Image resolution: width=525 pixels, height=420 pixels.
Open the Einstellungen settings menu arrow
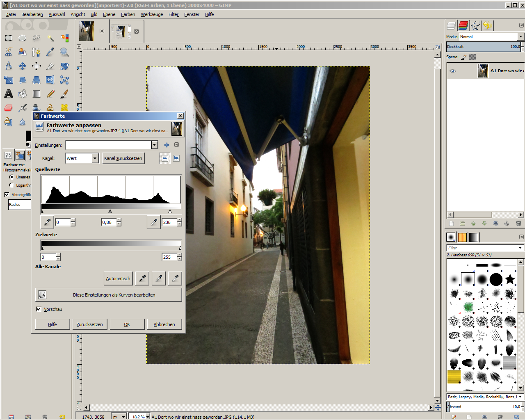[x=176, y=145]
